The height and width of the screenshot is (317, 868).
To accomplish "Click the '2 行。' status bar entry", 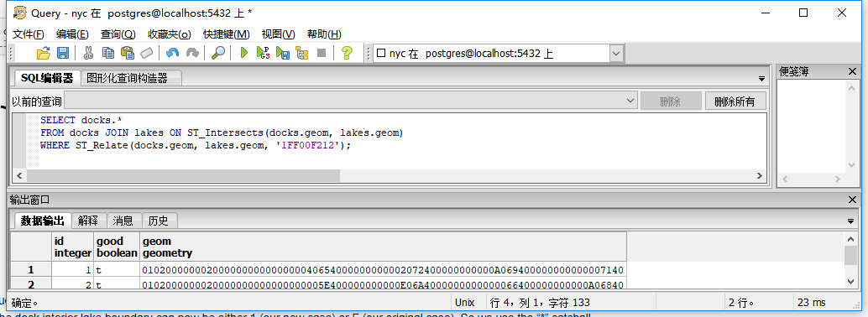I will pos(742,303).
